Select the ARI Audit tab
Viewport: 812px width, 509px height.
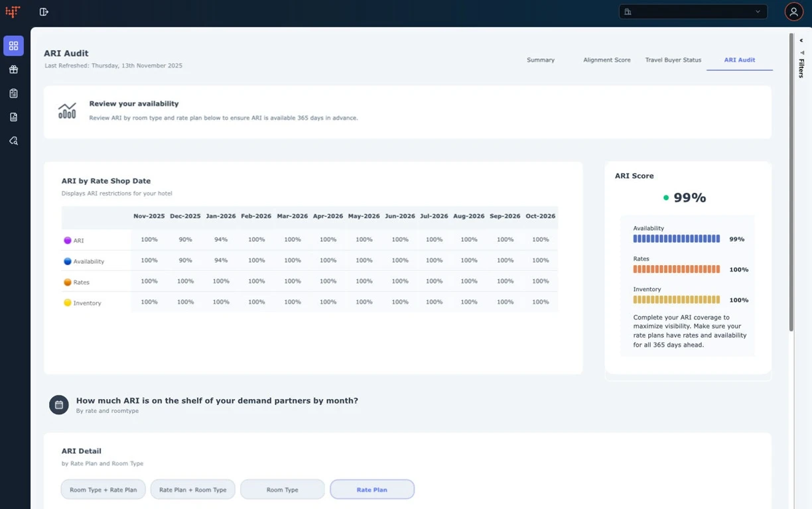[x=740, y=60]
